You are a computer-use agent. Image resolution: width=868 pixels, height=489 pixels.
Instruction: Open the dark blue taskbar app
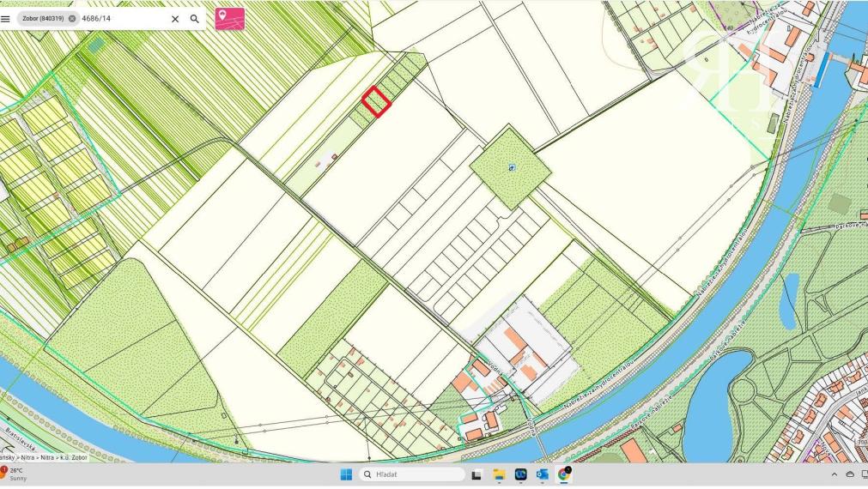[520, 474]
